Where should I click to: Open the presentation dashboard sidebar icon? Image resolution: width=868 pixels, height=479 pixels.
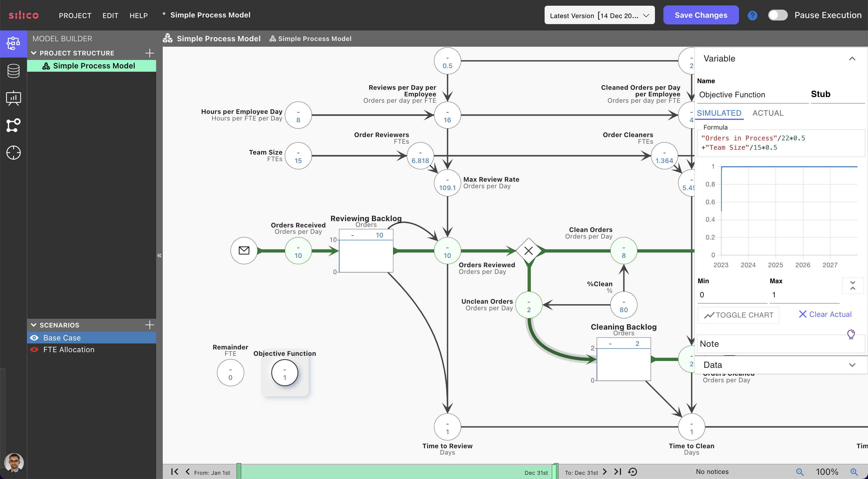13,98
